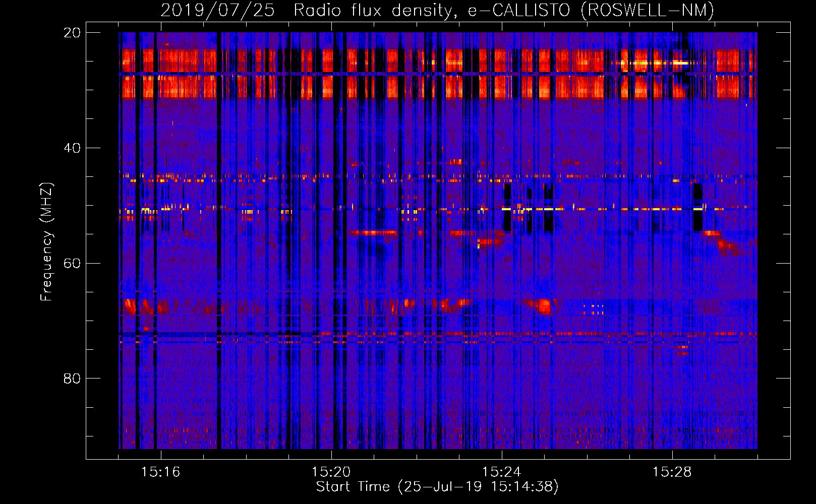Click the time tick label '15:28'
The image size is (816, 504).
(672, 472)
